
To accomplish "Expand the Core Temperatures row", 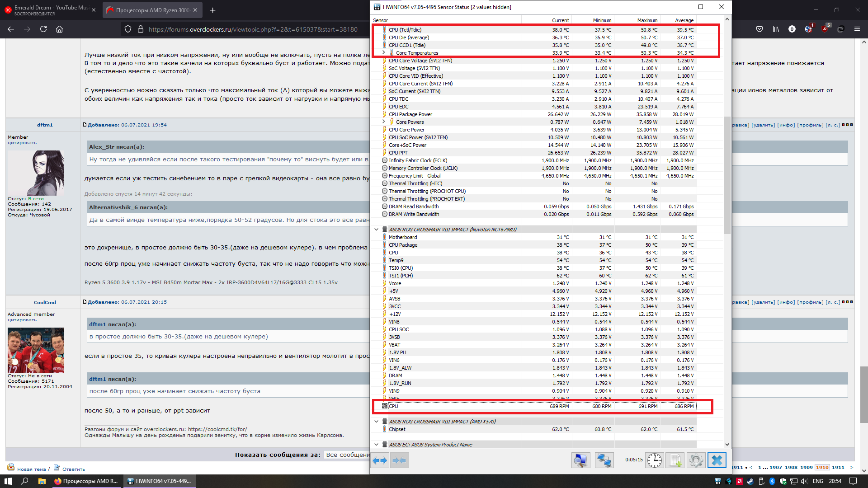I will 384,52.
